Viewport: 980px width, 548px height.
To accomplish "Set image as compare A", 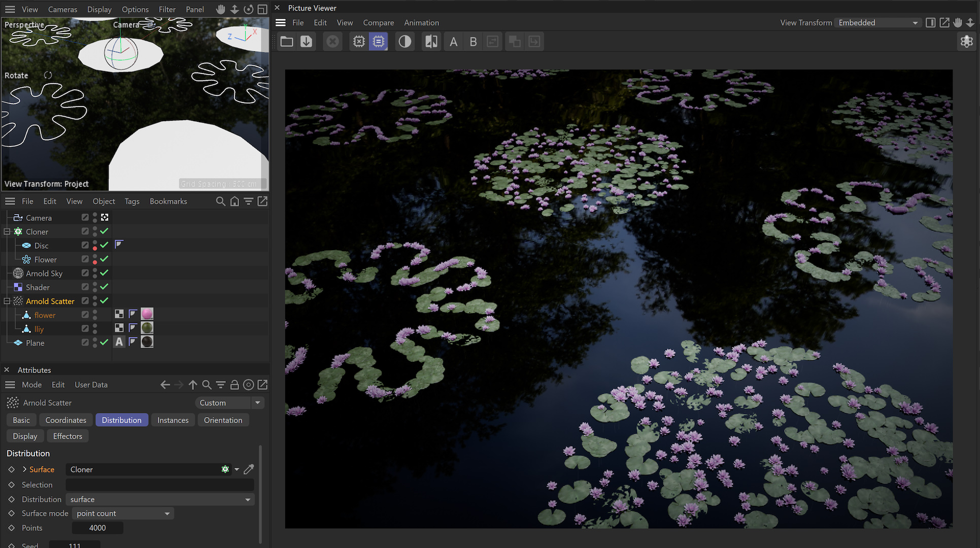I will pyautogui.click(x=453, y=42).
